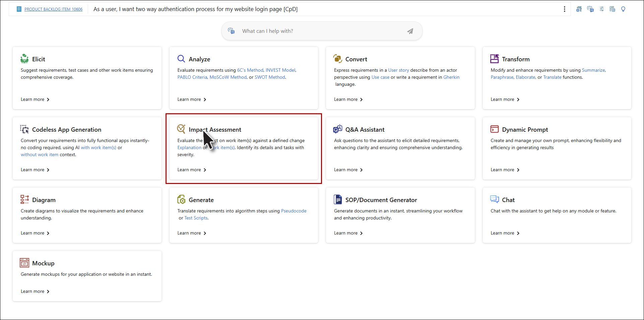Select the INVEST Model link
Viewport: 644px width, 320px height.
280,70
